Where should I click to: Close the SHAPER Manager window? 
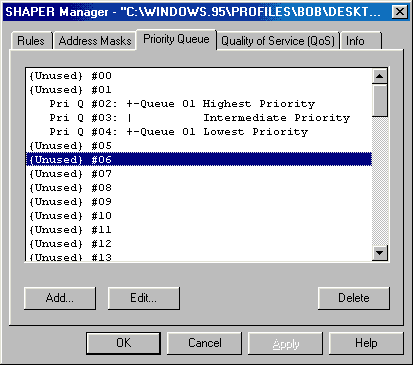[x=399, y=12]
